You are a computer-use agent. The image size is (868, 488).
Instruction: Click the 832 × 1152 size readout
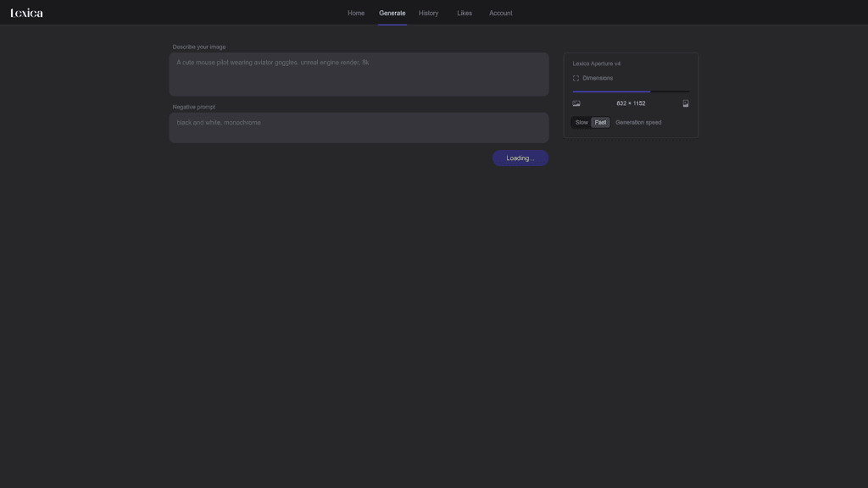coord(631,103)
